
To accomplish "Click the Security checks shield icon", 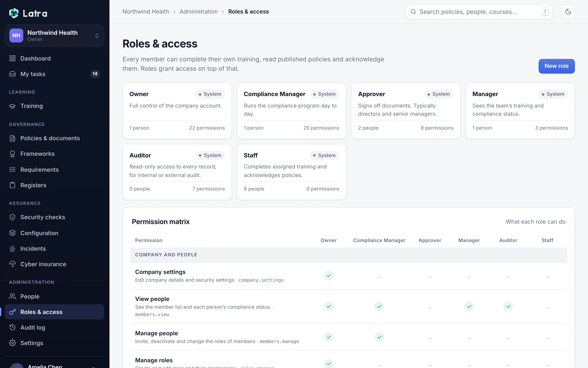I will coord(12,217).
